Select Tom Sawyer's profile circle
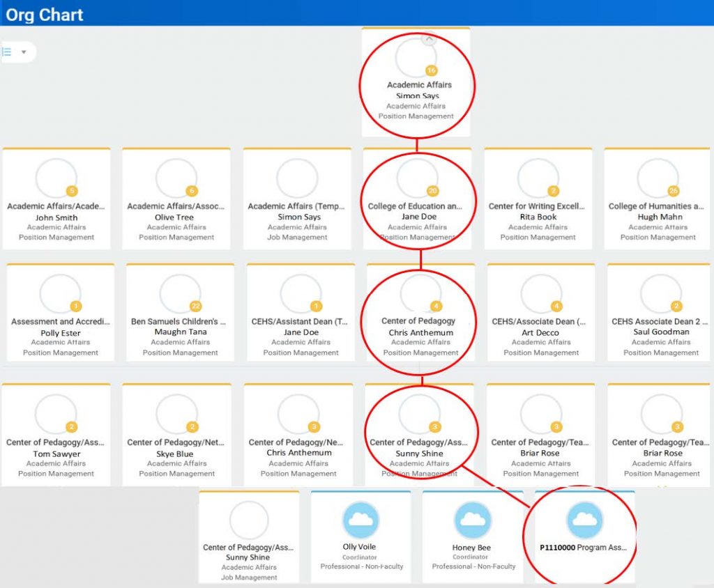 click(56, 414)
